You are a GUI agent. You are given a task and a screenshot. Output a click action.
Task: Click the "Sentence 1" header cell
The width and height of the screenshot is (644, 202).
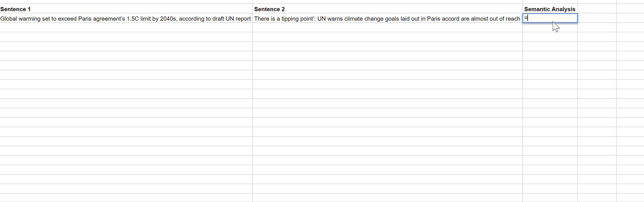click(126, 9)
